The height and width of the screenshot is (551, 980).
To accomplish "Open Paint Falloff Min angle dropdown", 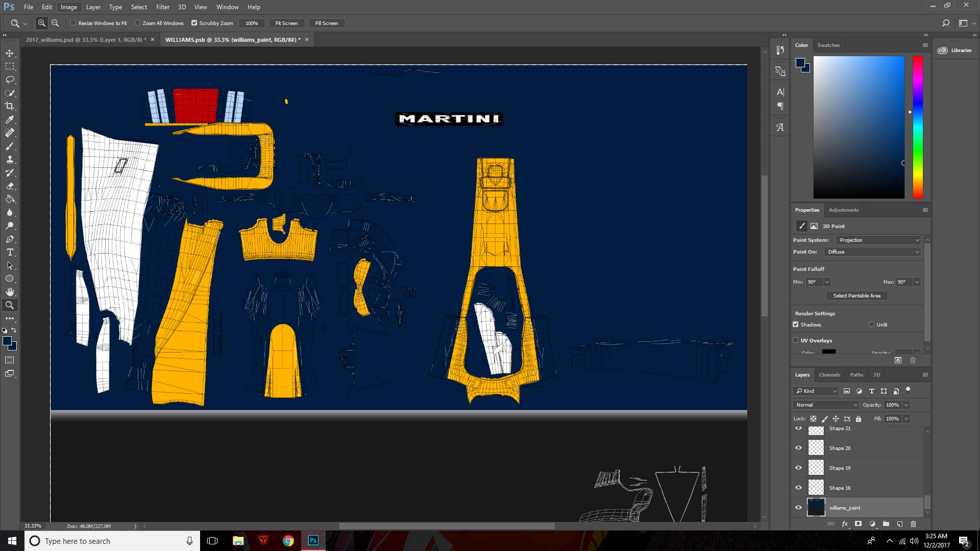I will point(827,282).
